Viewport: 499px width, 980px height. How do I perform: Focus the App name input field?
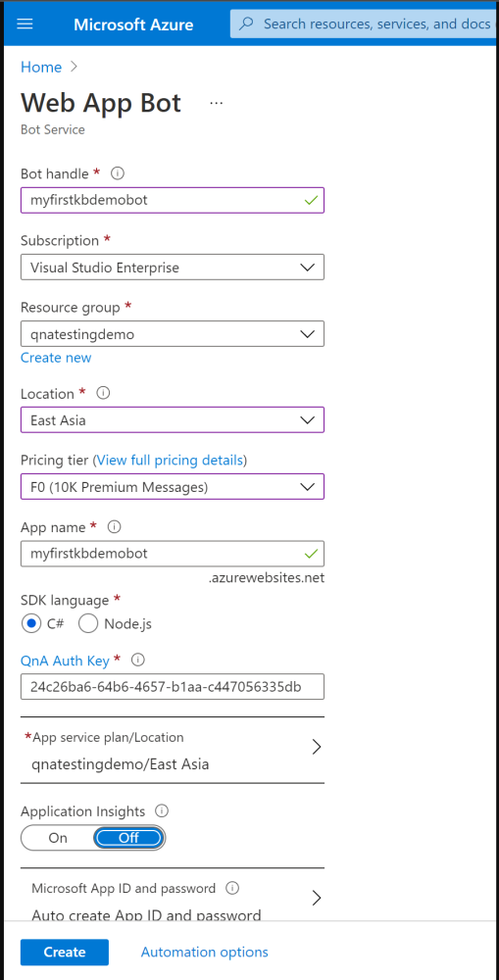173,554
